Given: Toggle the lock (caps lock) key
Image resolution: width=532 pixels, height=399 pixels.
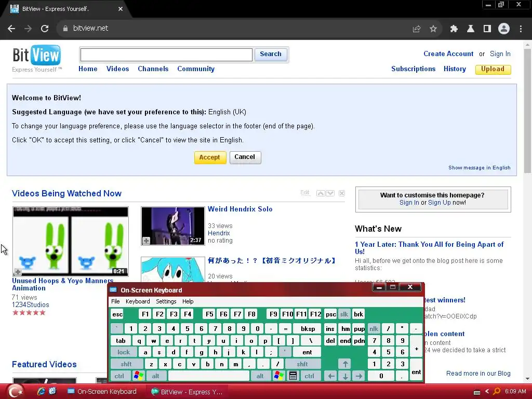Looking at the screenshot, I should pos(124,352).
